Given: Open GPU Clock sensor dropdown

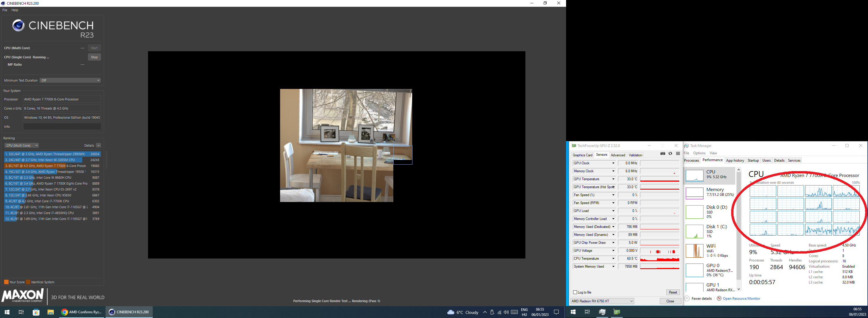Looking at the screenshot, I should (613, 163).
